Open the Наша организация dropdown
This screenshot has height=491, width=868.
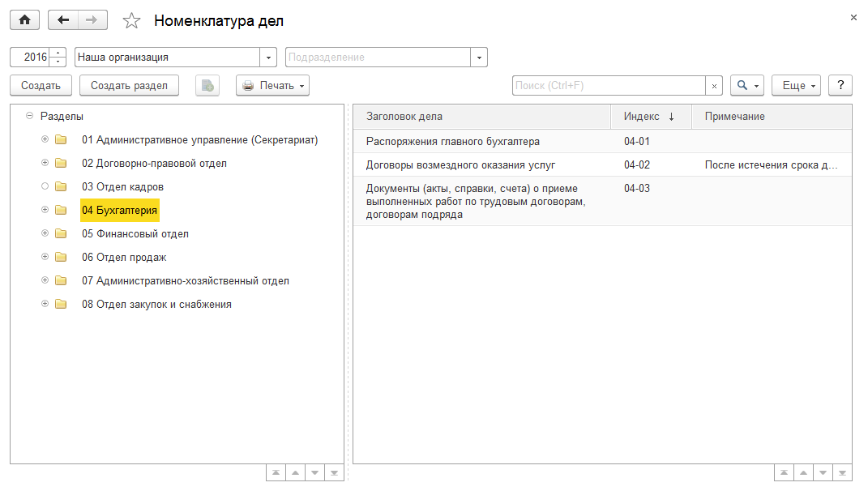coord(268,57)
